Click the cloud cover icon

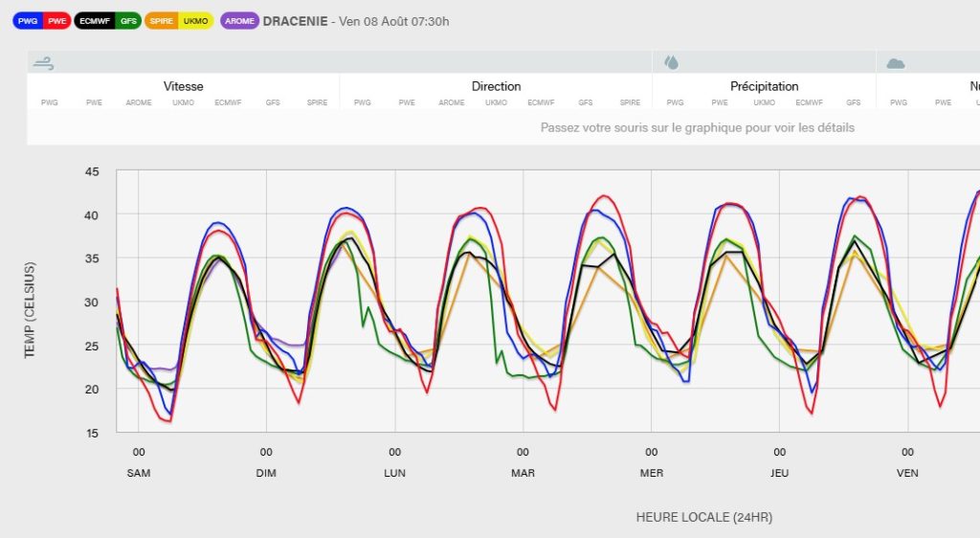896,63
